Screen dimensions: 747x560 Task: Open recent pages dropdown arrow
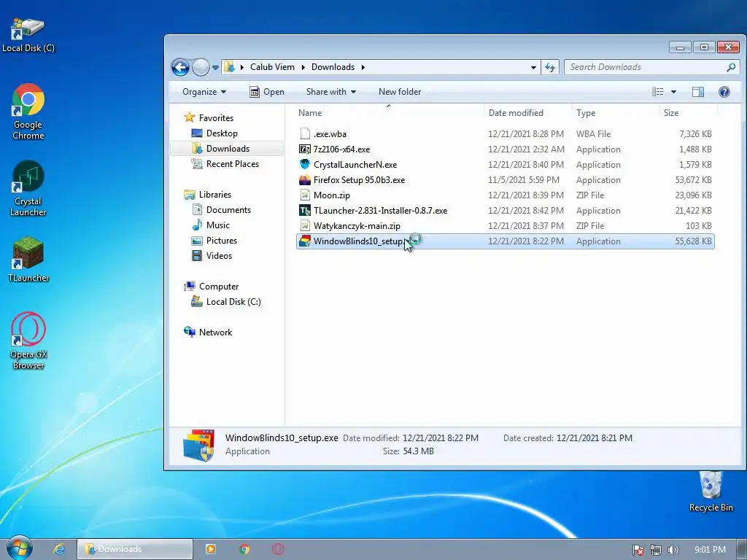click(215, 67)
